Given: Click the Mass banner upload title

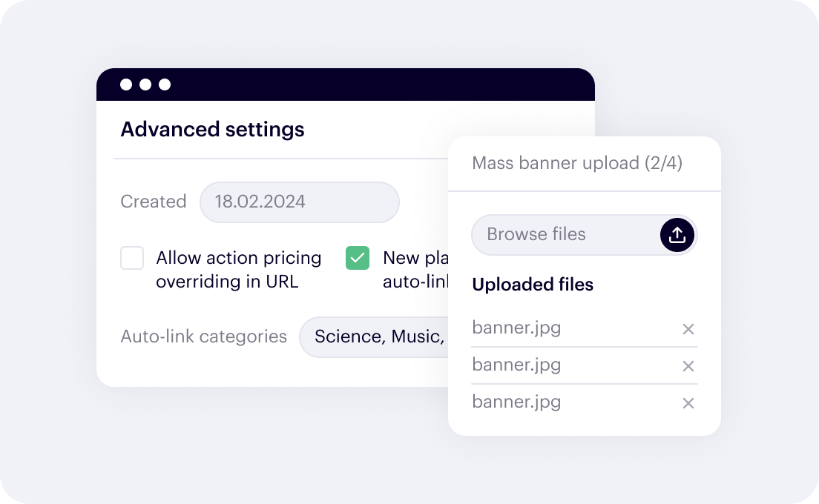Looking at the screenshot, I should [577, 163].
